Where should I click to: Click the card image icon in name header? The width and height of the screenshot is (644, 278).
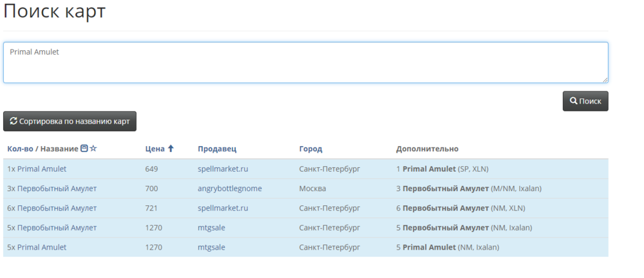point(84,149)
